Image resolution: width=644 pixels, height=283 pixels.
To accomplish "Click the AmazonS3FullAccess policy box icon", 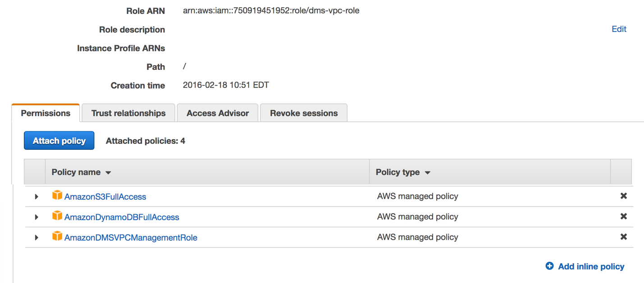I will pyautogui.click(x=57, y=195).
